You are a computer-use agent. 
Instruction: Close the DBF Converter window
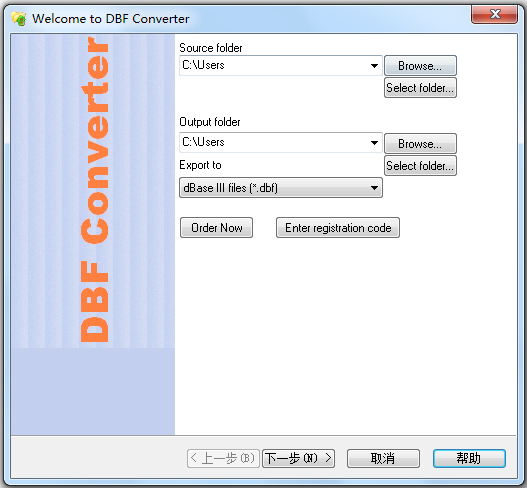pos(494,14)
